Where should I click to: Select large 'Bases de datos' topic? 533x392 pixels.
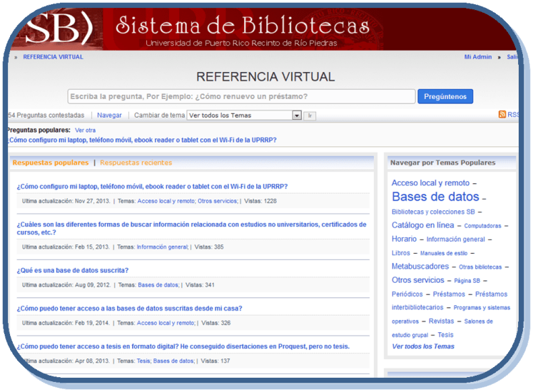click(x=435, y=197)
